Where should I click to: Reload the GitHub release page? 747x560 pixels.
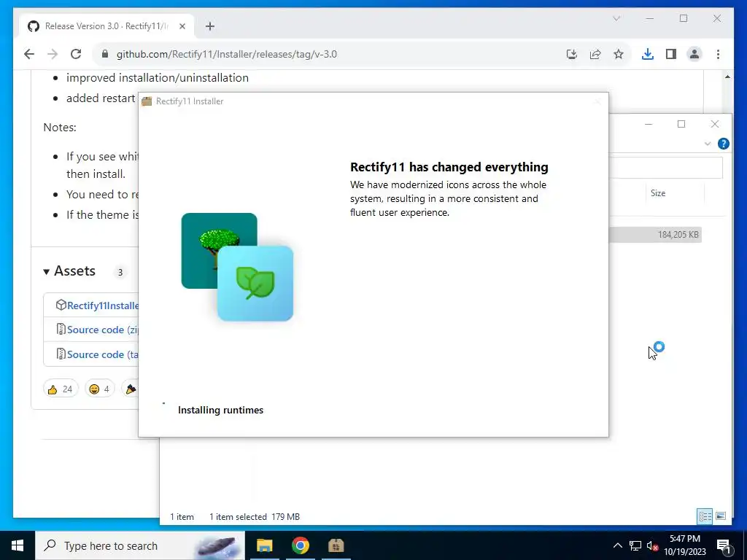(76, 54)
